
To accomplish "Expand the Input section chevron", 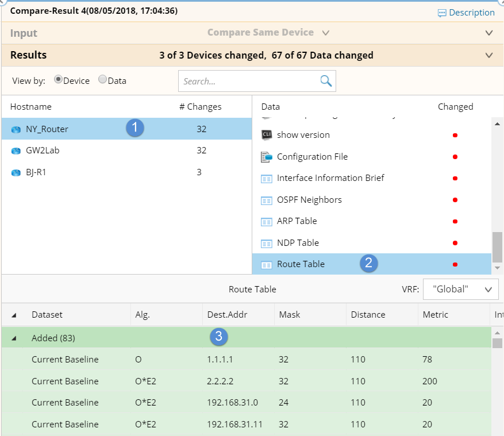I will click(489, 33).
